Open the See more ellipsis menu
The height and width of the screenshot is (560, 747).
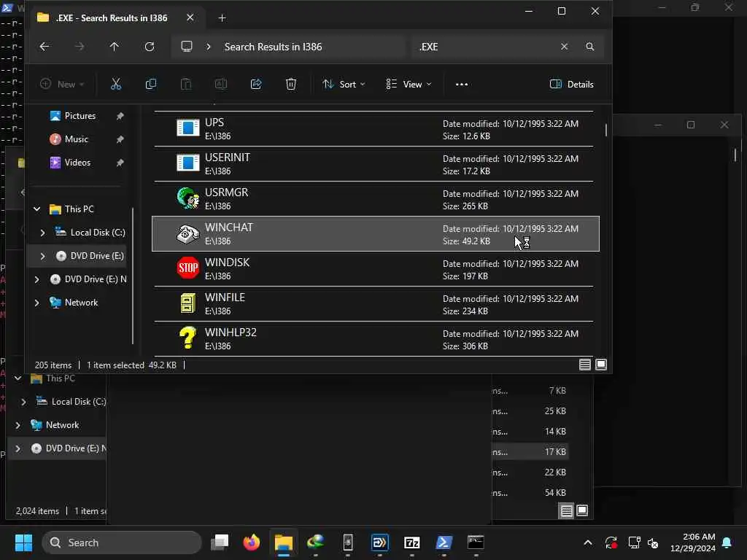pos(461,85)
